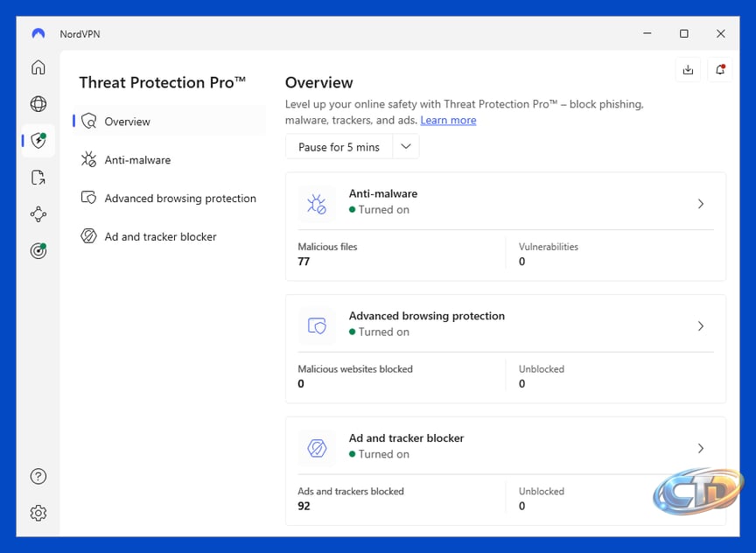Screen dimensions: 756x553
Task: Click the Advanced browsing protection card icon
Action: point(317,325)
